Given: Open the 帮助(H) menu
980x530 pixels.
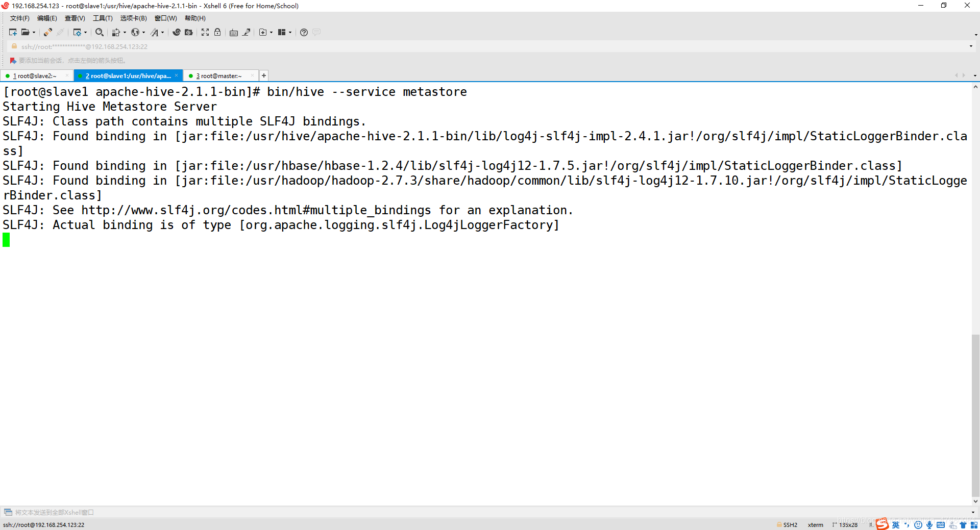Looking at the screenshot, I should click(195, 18).
